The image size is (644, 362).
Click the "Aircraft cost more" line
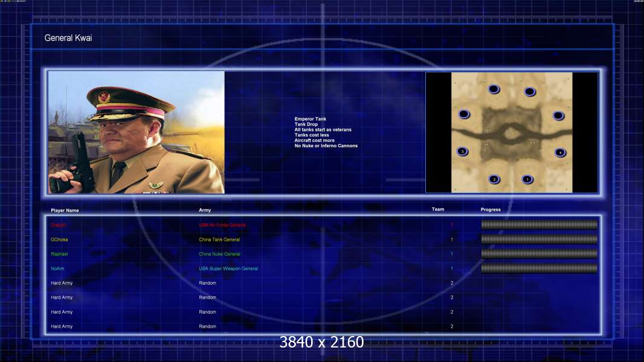click(315, 140)
